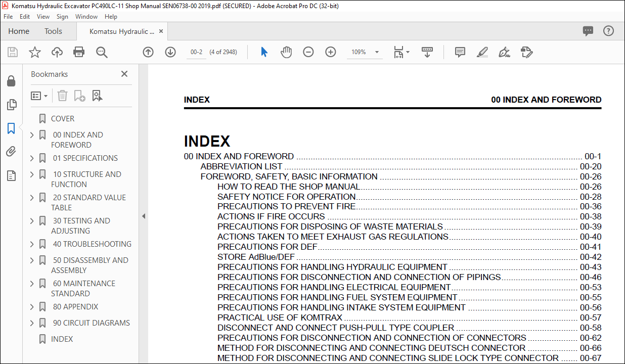Go to previous page arrow

(148, 52)
